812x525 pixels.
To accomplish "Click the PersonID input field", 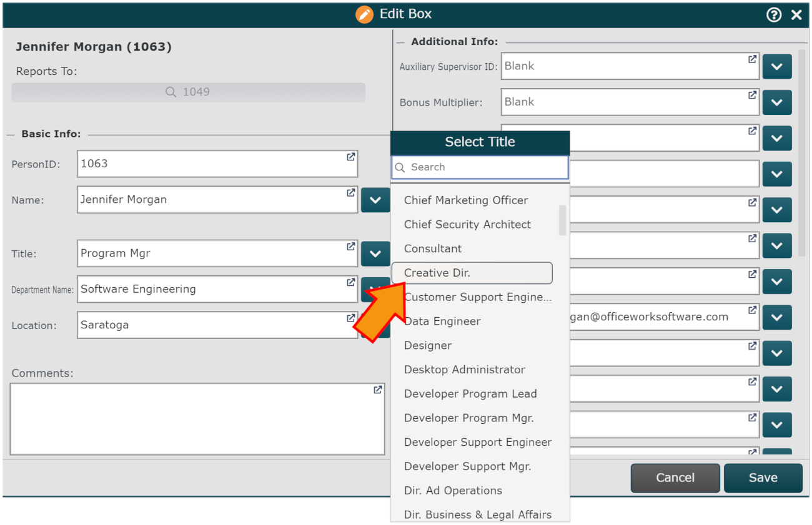I will [x=217, y=164].
